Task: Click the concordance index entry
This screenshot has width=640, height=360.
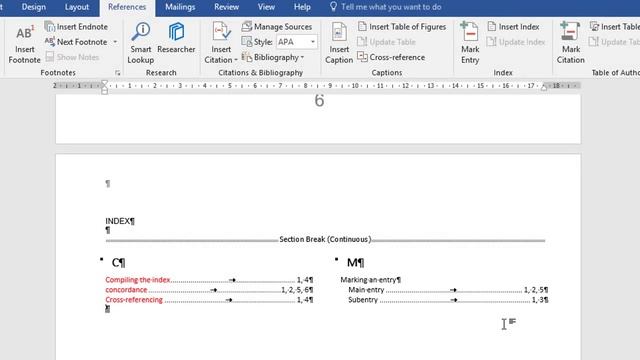Action: [x=126, y=290]
